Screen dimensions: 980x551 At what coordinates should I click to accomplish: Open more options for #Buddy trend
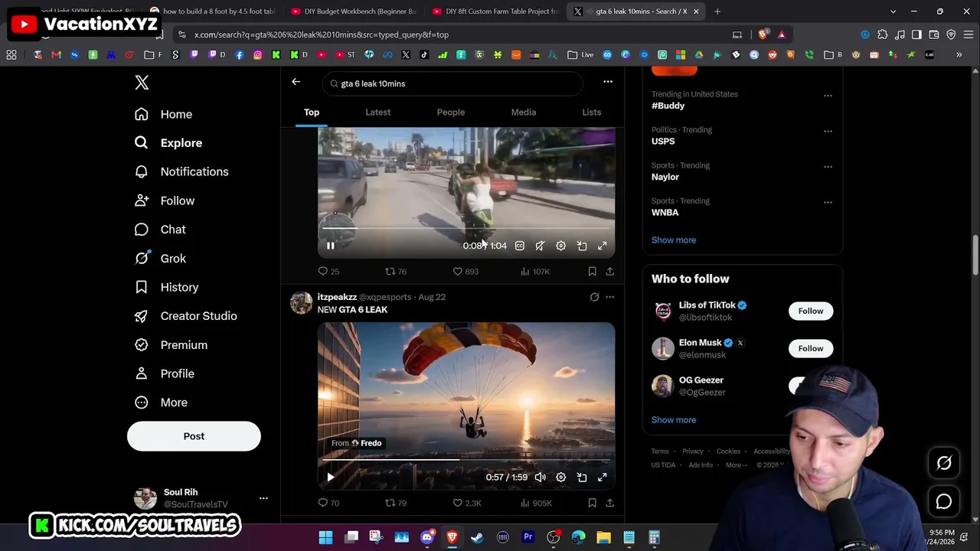coord(828,96)
